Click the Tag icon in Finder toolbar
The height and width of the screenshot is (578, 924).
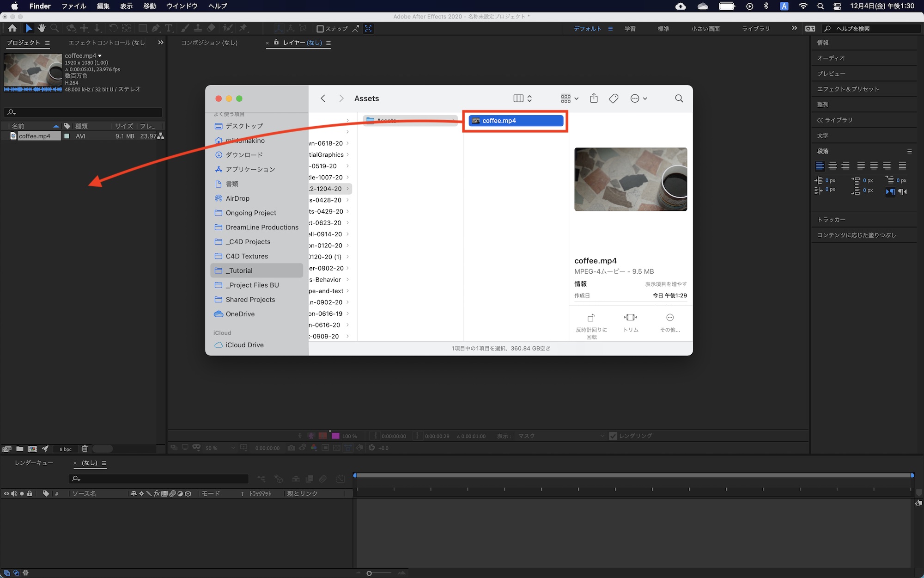click(614, 98)
